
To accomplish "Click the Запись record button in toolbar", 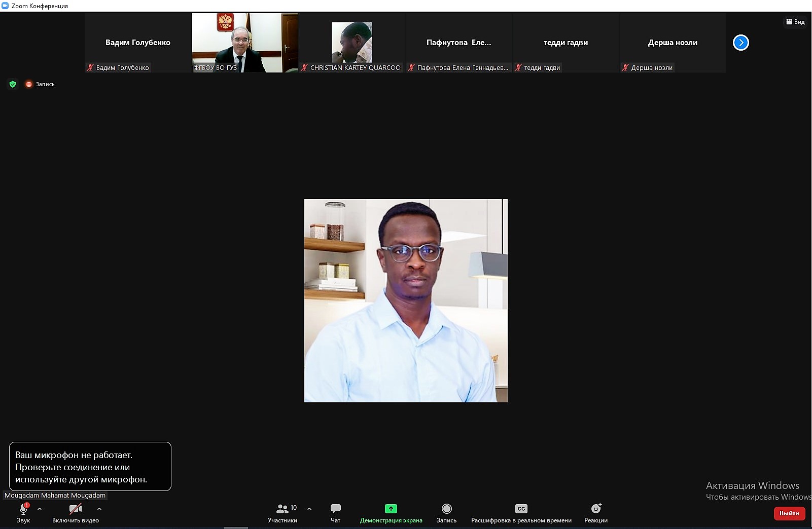I will coord(446,513).
